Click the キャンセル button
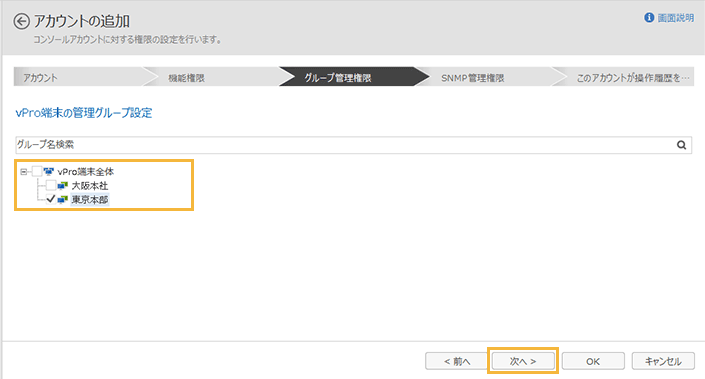This screenshot has height=379, width=705. click(x=663, y=361)
